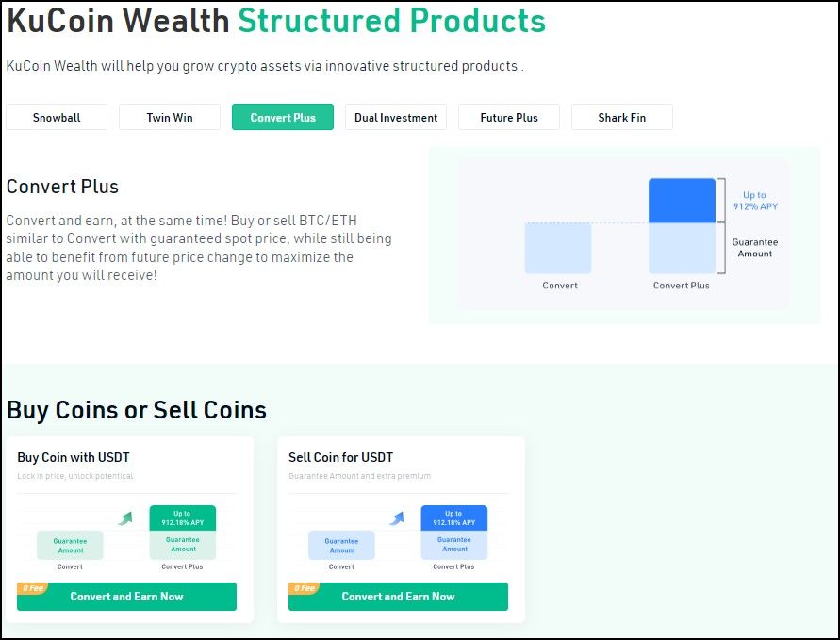The height and width of the screenshot is (640, 840).
Task: Click the light blue Convert bar in top chart
Action: pos(557,248)
